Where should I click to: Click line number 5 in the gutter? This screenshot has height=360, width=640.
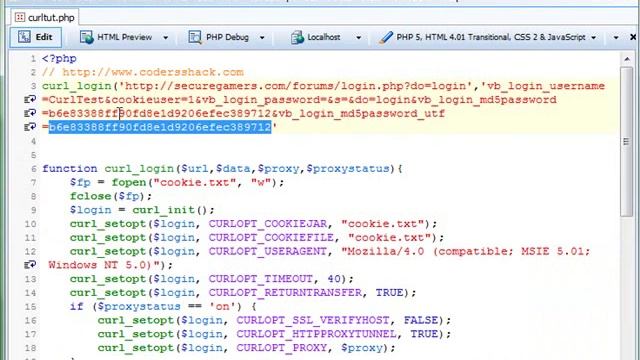[33, 155]
